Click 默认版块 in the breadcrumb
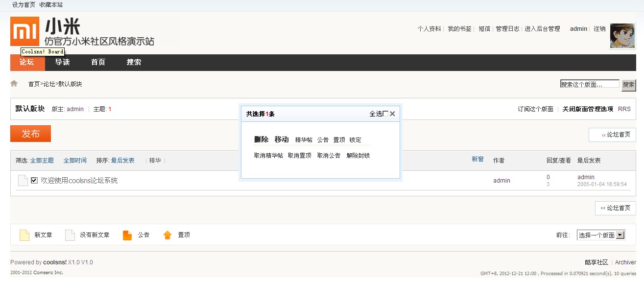 click(x=70, y=84)
